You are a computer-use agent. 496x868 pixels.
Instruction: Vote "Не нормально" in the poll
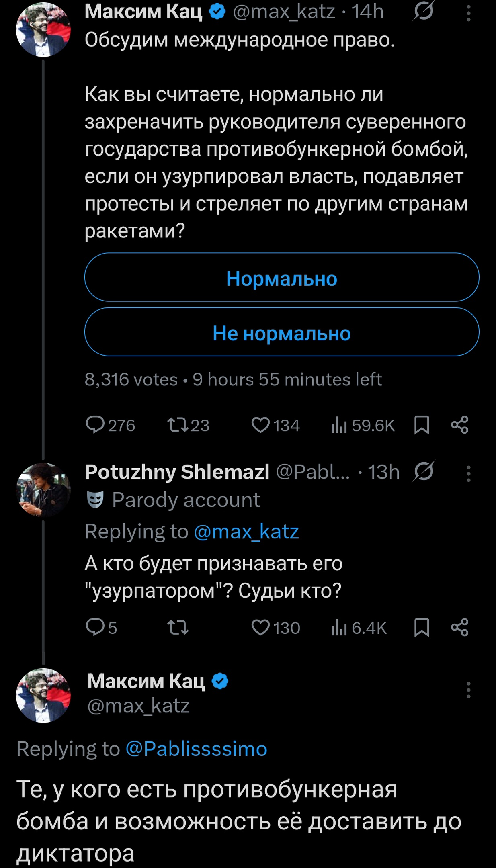pyautogui.click(x=282, y=332)
